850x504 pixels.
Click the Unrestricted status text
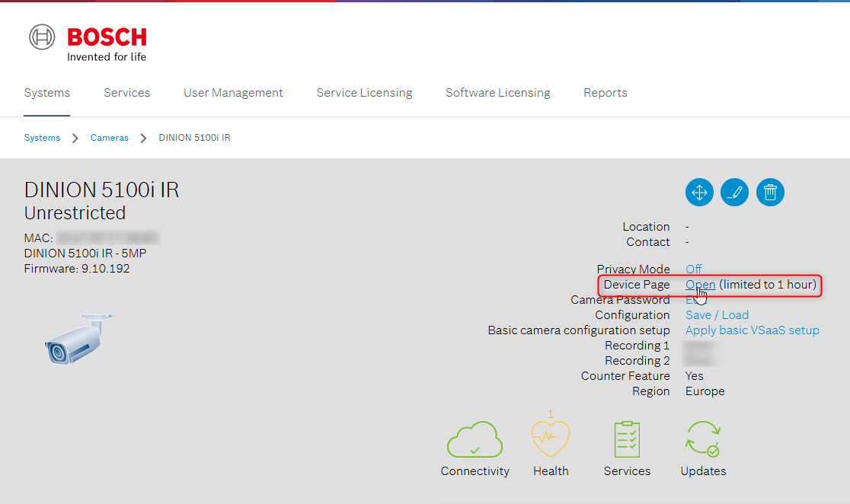pos(75,213)
